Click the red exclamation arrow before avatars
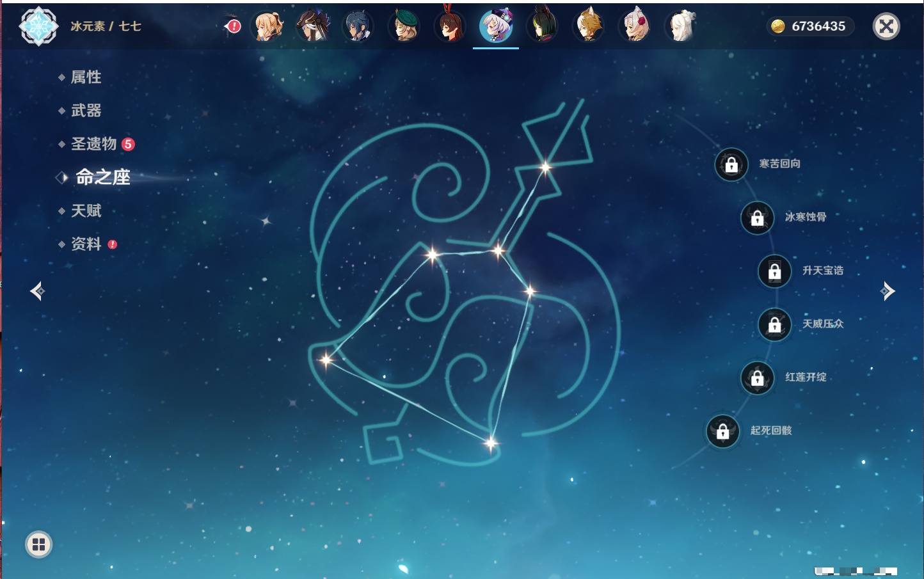The height and width of the screenshot is (579, 924). click(233, 26)
